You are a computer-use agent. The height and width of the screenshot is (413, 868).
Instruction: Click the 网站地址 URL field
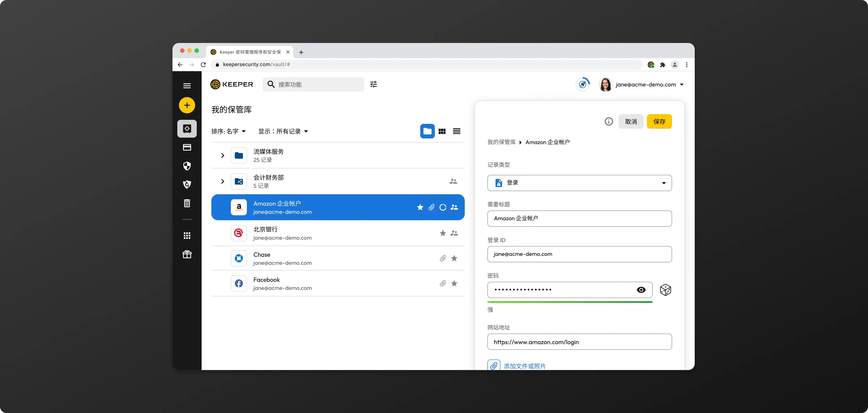(x=579, y=342)
